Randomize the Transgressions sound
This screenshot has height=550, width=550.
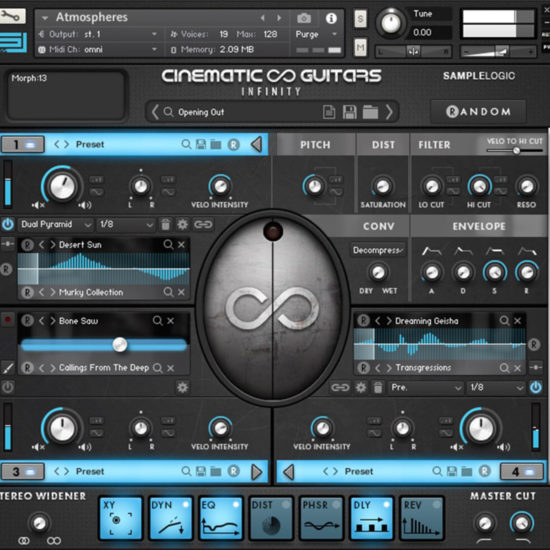(x=363, y=368)
